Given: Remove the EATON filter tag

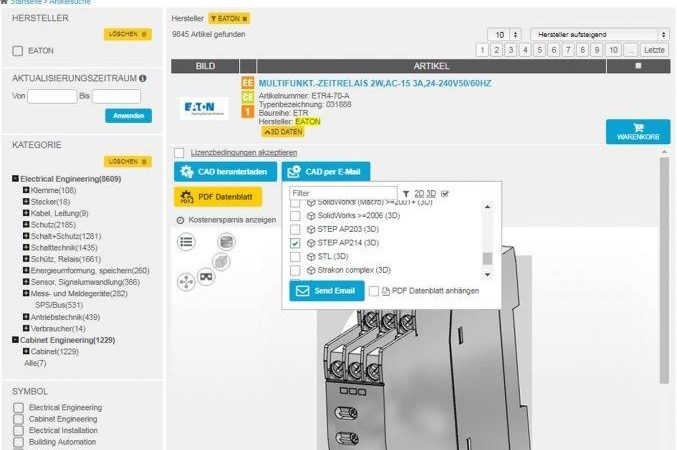Looking at the screenshot, I should 245,19.
